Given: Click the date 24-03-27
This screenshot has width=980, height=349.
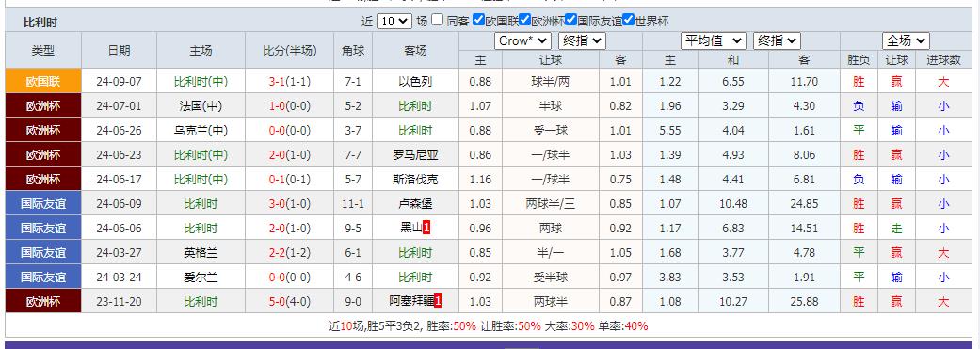Looking at the screenshot, I should 120,253.
